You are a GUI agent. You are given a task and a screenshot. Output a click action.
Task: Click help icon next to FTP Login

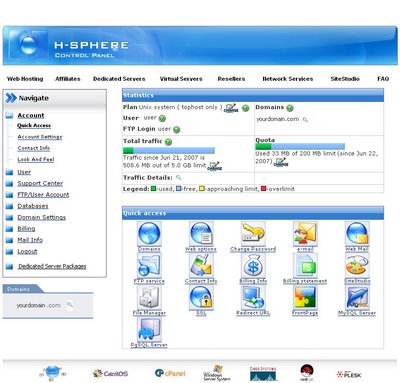(177, 129)
